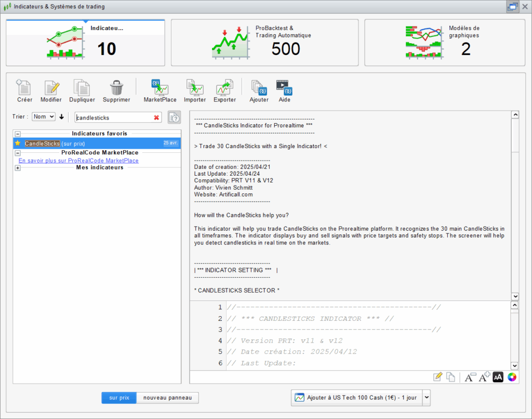Image resolution: width=532 pixels, height=419 pixels.
Task: Switch to ProBacktest & Trading Automatique tab
Action: (264, 43)
